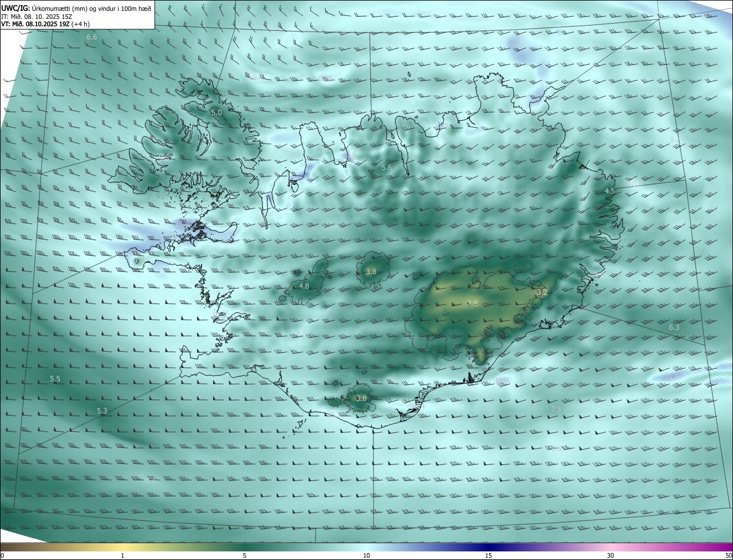Select the valid time line 'VT: Mið. 08.10.2025 19Z (+4 h)'
Image resolution: width=733 pixels, height=560 pixels.
pos(45,24)
